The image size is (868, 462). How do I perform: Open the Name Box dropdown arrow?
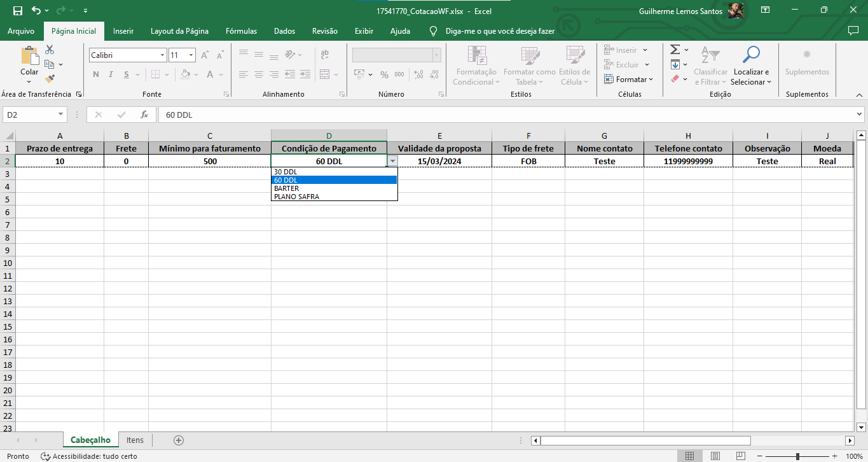coord(61,115)
